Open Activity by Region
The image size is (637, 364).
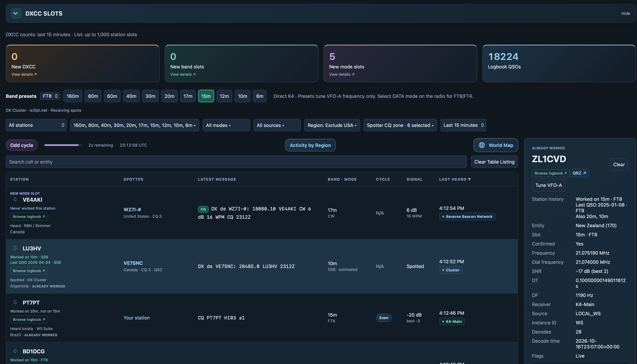(310, 145)
